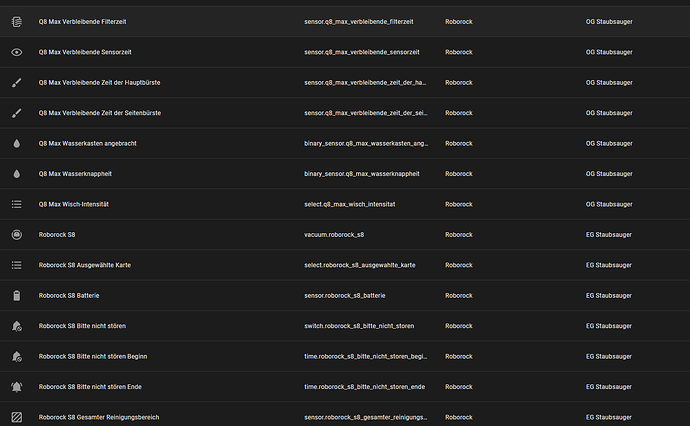690x426 pixels.
Task: Click EG Staubsauger area in the S8 Batterie row
Action: point(609,296)
